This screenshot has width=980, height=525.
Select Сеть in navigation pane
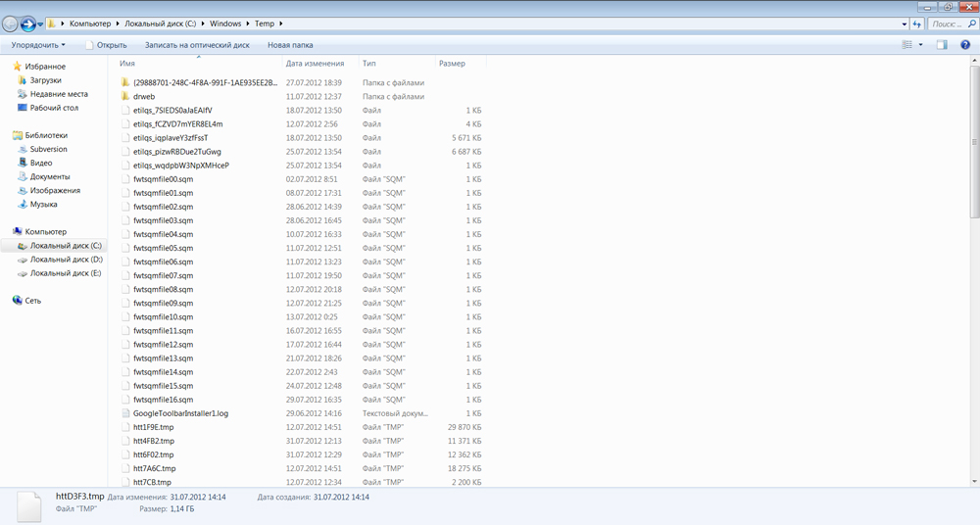pyautogui.click(x=32, y=301)
